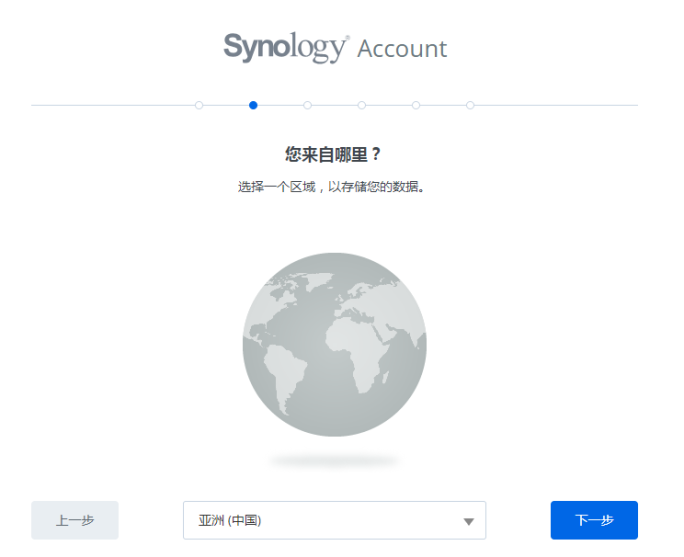Viewport: 684px width, 557px height.
Task: Click the heading 您来自哪里？
Action: tap(333, 154)
